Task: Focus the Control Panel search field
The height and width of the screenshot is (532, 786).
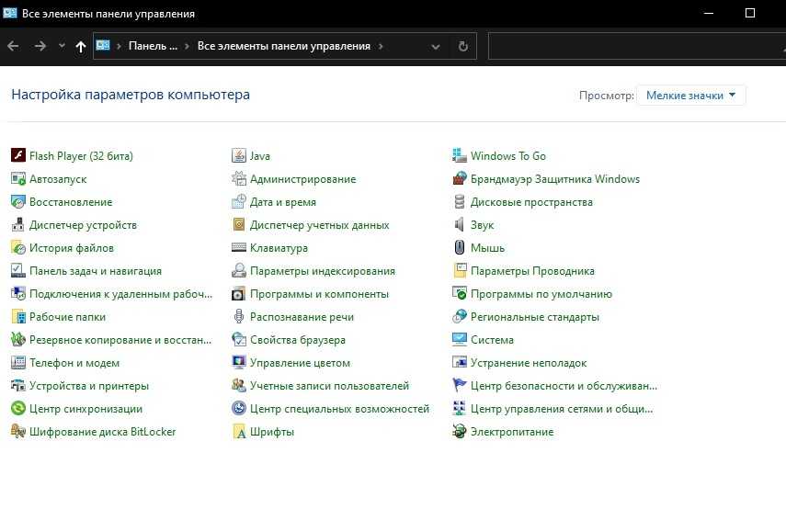Action: point(634,46)
